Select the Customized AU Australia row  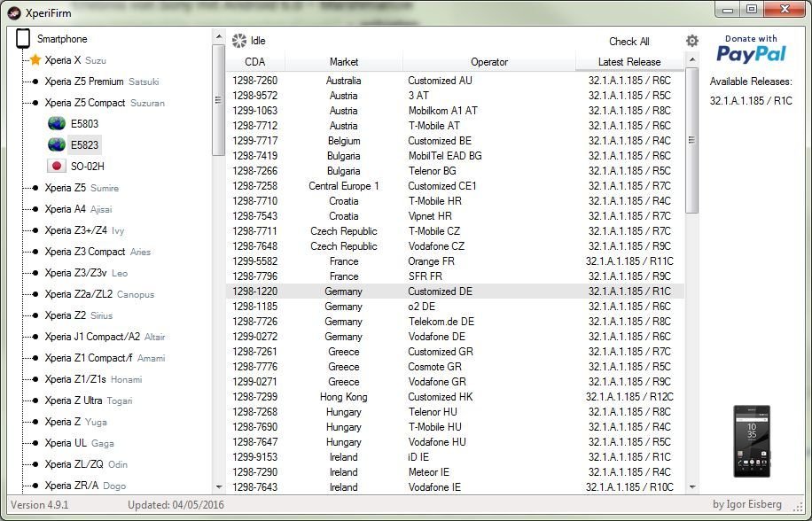tap(455, 81)
